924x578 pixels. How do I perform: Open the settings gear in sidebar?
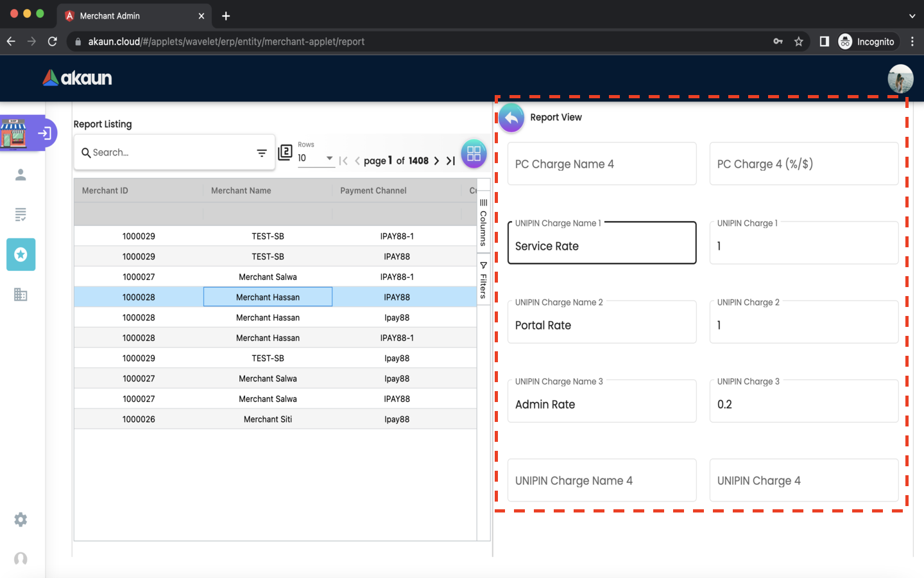[21, 520]
